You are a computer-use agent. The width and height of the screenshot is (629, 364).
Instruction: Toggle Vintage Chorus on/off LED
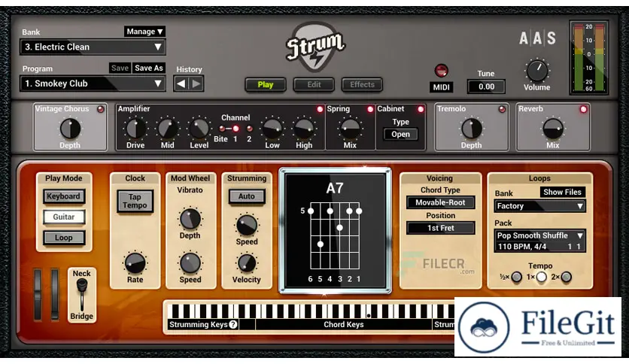(100, 109)
